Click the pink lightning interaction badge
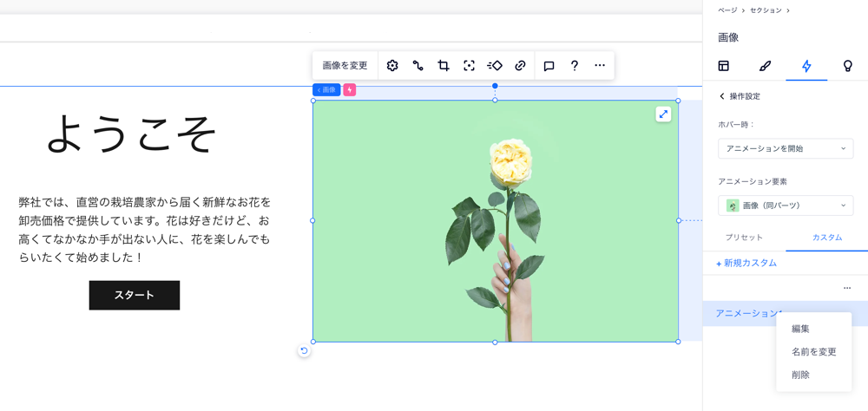The width and height of the screenshot is (868, 411). 350,90
